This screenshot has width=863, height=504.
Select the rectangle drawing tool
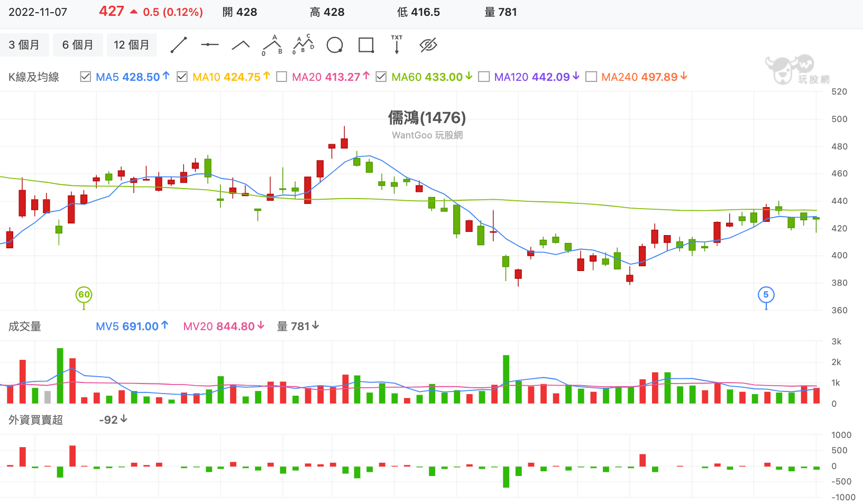[366, 45]
